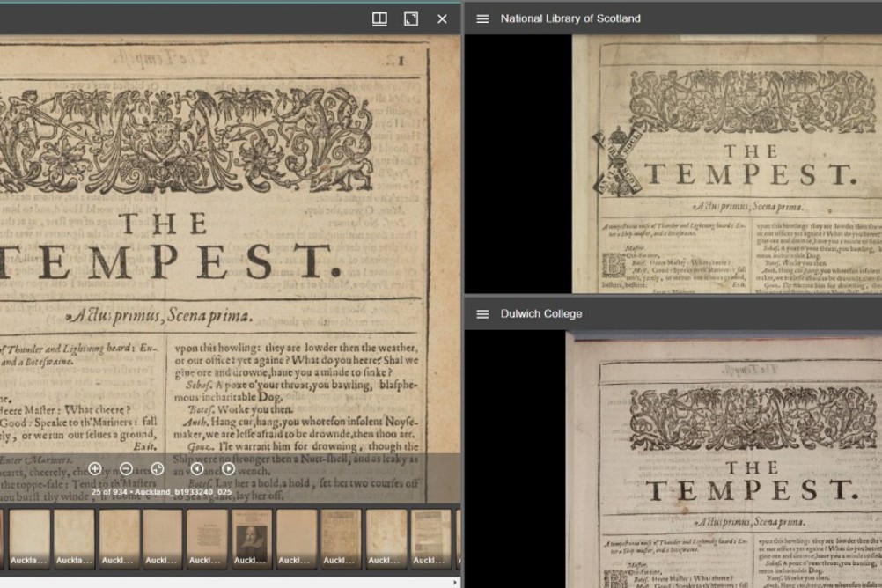882x588 pixels.
Task: Click the Tempest page in the Dulwich College window
Action: click(724, 459)
